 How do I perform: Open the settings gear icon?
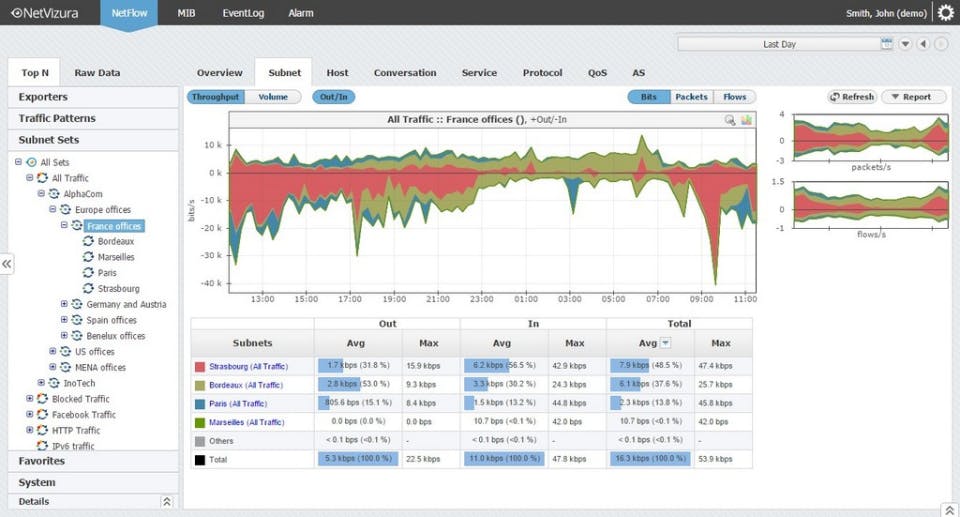click(x=946, y=12)
